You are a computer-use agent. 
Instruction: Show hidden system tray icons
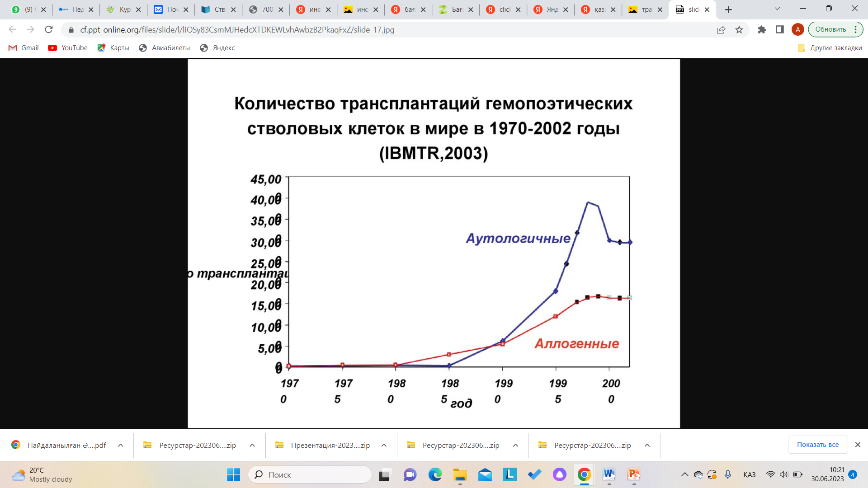(684, 474)
